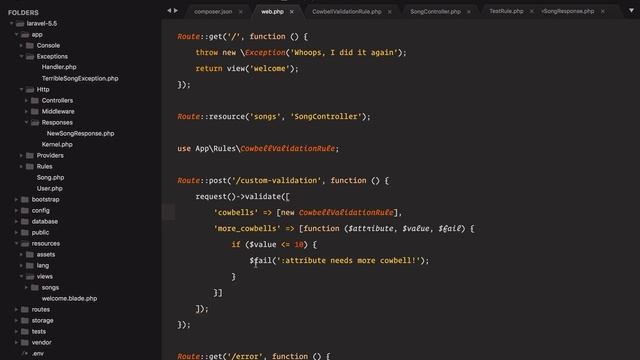Open NewSongResponse.php file

pyautogui.click(x=80, y=133)
